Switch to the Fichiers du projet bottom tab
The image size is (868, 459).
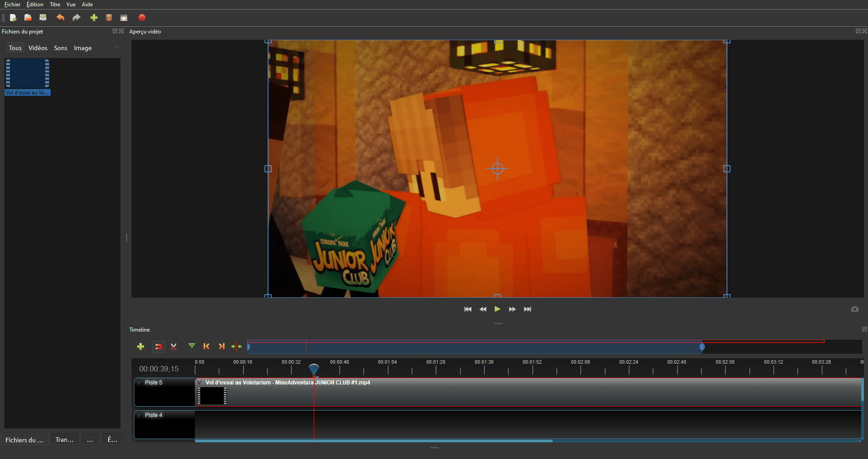click(24, 440)
